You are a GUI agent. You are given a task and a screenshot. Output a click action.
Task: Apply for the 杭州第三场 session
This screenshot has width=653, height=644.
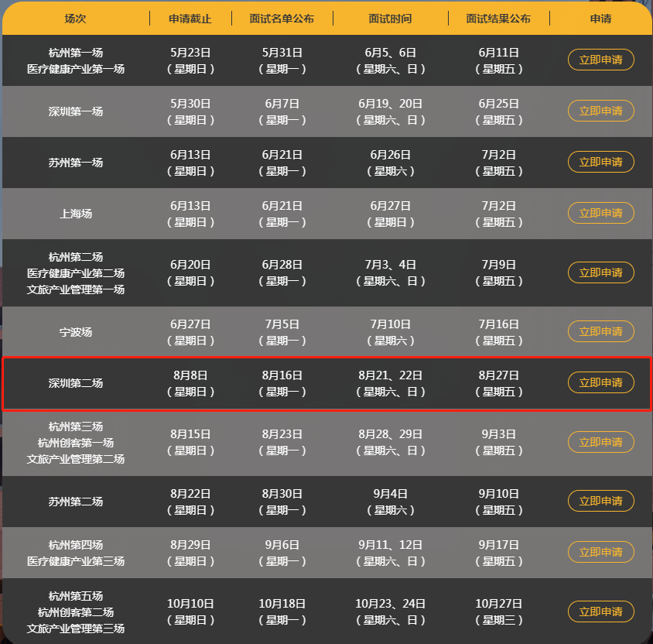point(600,442)
